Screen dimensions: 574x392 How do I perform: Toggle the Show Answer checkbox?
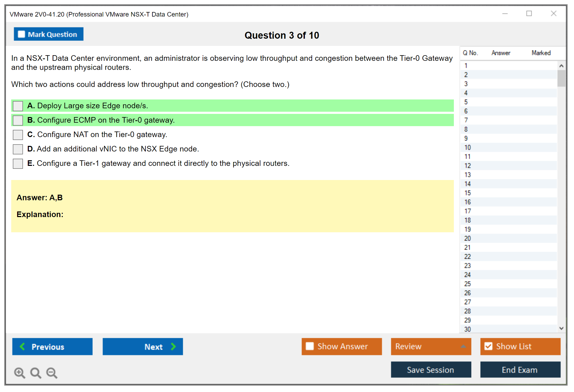pyautogui.click(x=310, y=346)
